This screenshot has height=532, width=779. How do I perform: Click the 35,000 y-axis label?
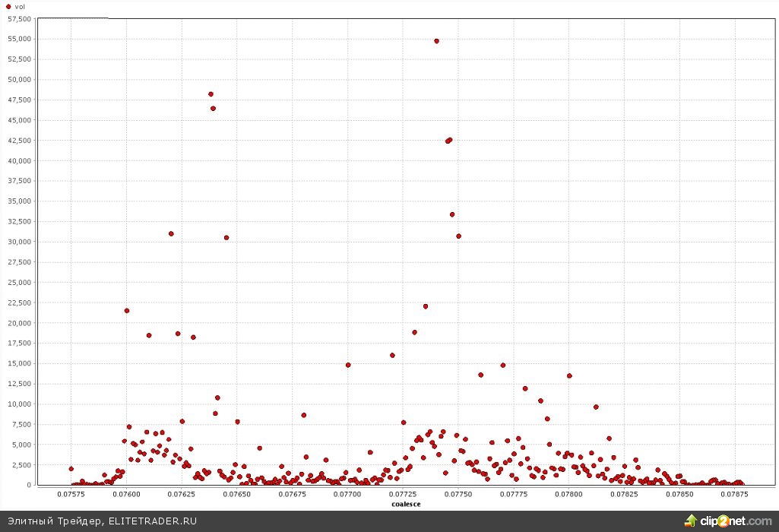[x=19, y=201]
